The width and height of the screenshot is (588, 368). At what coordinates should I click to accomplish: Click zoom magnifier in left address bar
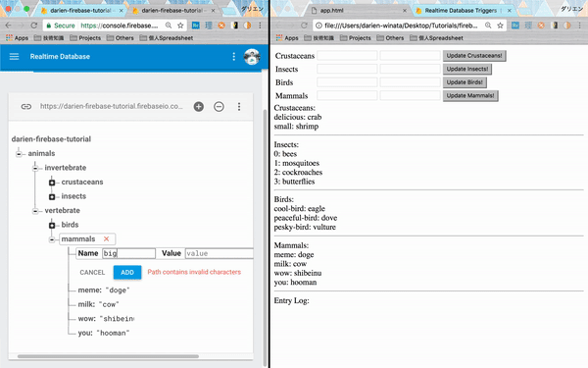[169, 26]
